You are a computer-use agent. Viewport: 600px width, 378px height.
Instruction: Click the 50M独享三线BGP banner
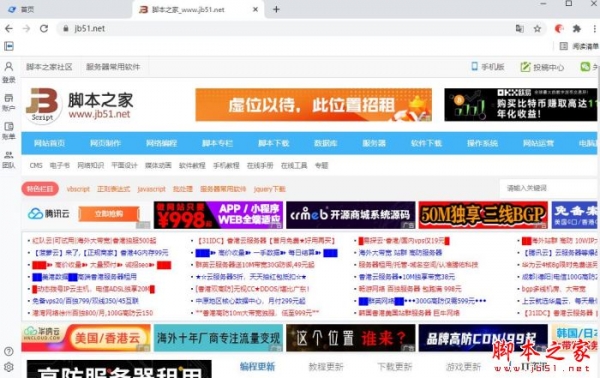[x=483, y=215]
